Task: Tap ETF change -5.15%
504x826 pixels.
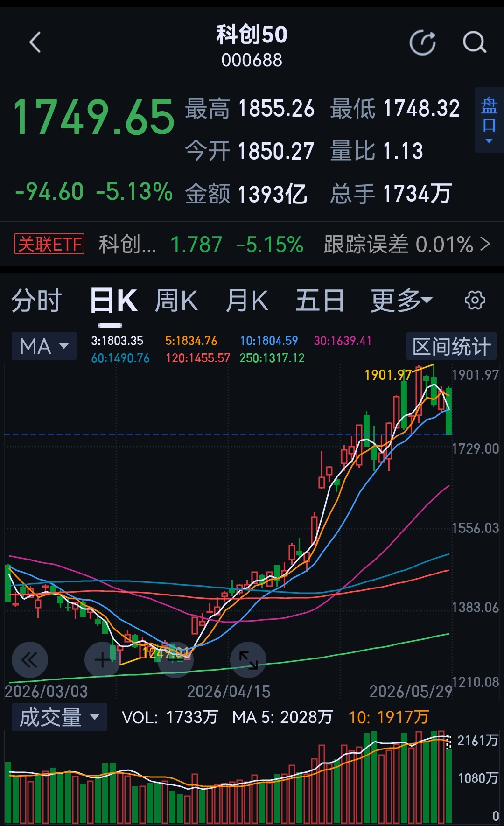Action: (x=270, y=245)
